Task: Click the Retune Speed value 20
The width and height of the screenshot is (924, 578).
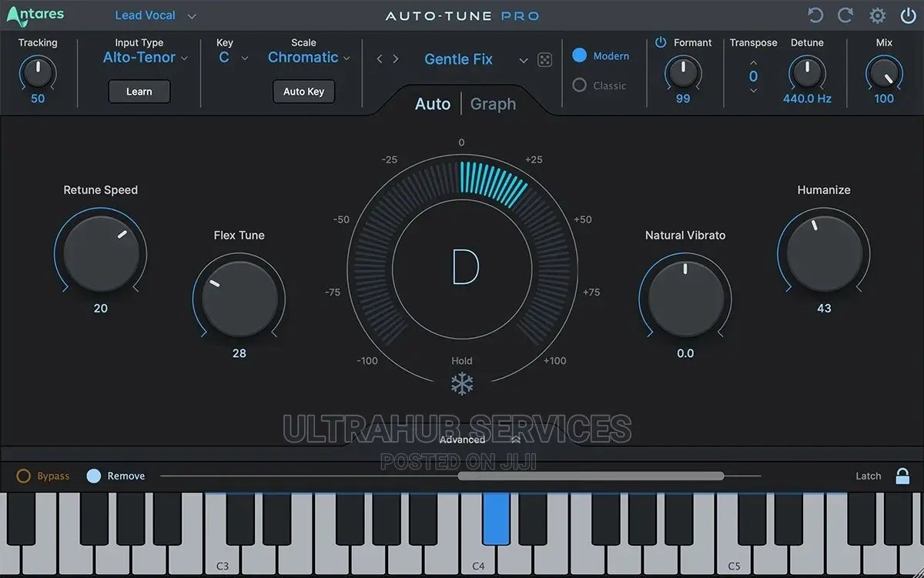Action: pos(100,309)
